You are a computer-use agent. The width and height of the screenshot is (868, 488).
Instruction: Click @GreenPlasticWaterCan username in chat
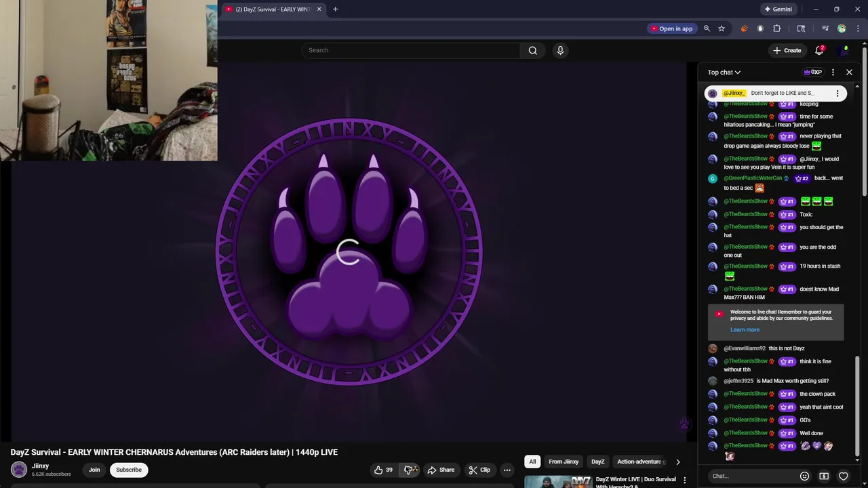tap(753, 178)
